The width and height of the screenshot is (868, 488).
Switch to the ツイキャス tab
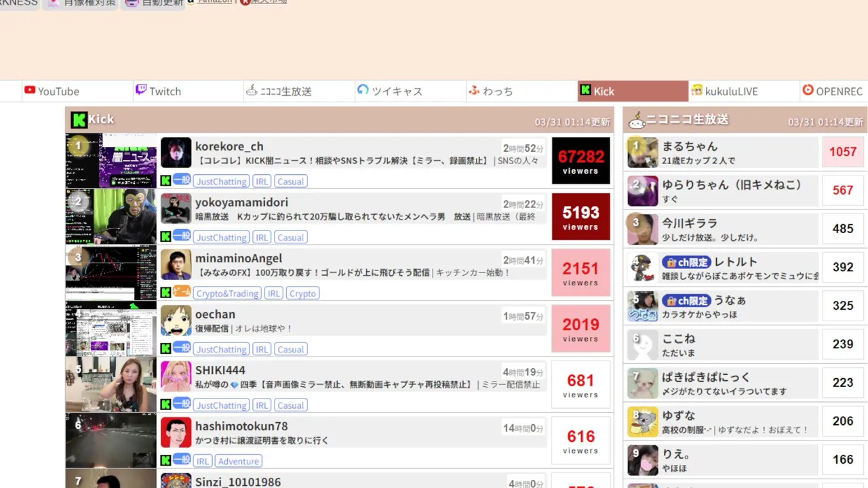(411, 91)
